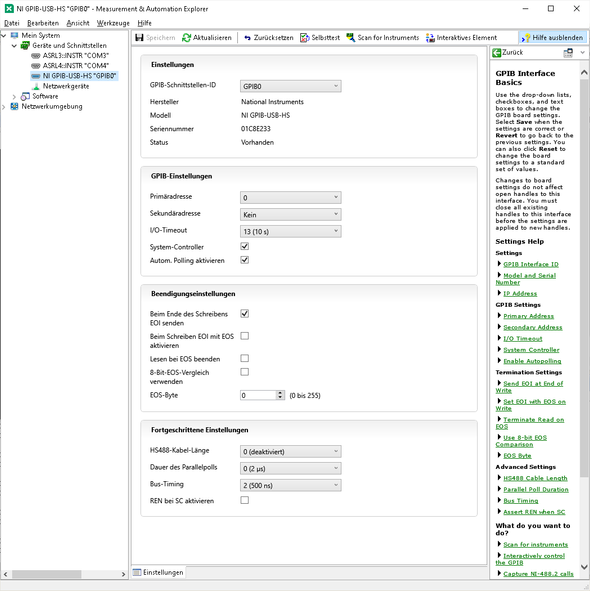The image size is (590, 591).
Task: Collapse the Mein System tree node
Action: pos(4,35)
